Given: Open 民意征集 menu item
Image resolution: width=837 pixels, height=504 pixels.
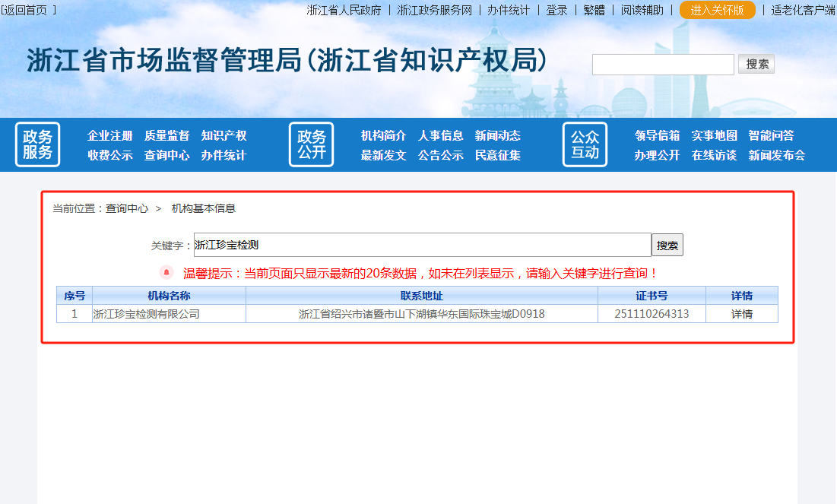Looking at the screenshot, I should click(498, 155).
